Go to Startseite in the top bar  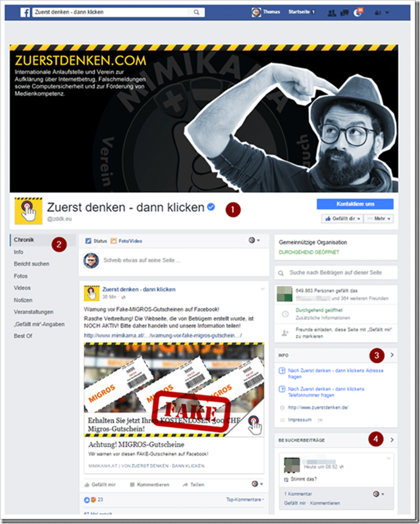[x=299, y=12]
